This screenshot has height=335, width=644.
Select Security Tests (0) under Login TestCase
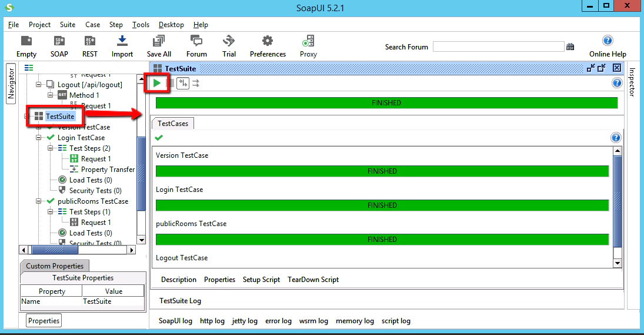[95, 191]
